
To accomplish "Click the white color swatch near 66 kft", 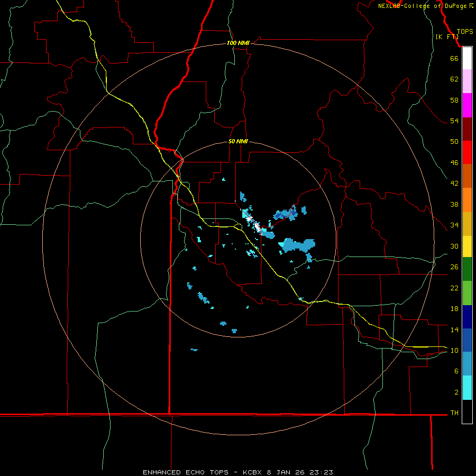I will 467,58.
